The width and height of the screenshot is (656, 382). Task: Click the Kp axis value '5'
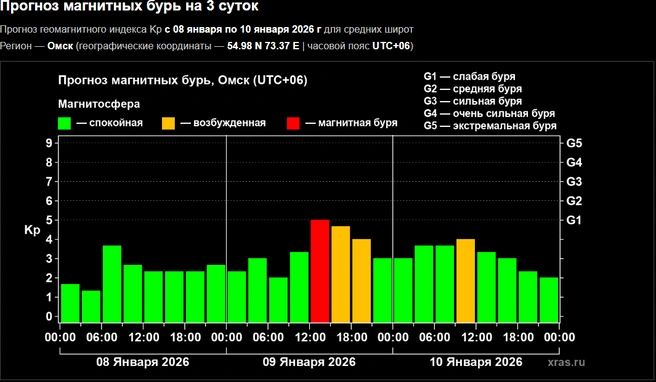point(49,220)
